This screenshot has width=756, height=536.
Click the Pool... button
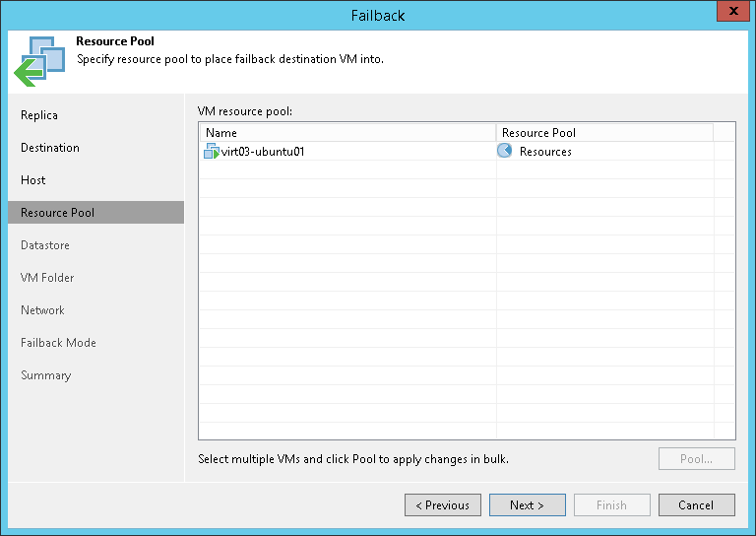697,459
